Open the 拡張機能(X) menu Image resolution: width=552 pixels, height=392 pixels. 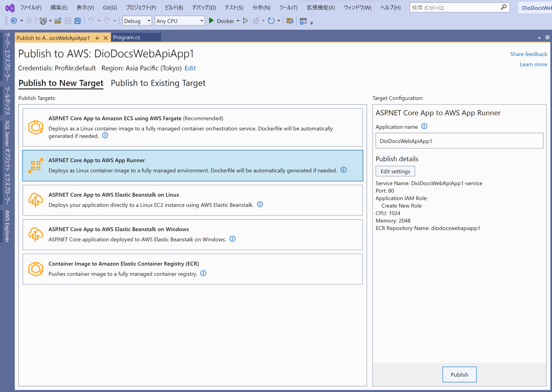click(321, 8)
